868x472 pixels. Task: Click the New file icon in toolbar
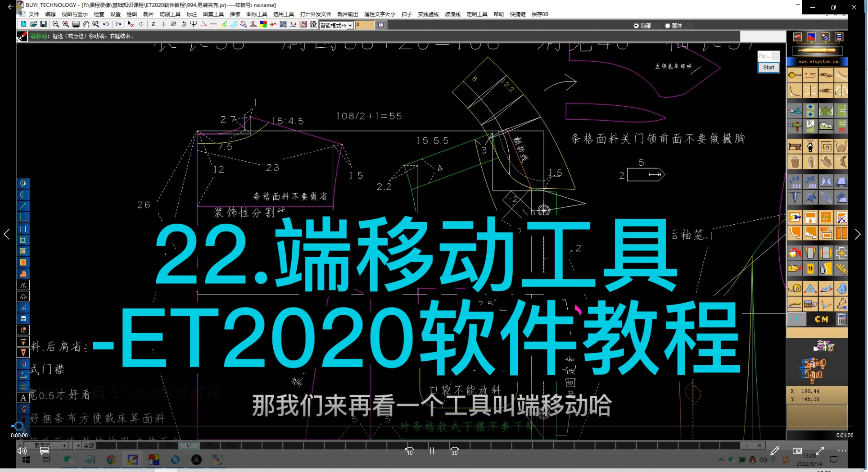point(23,24)
